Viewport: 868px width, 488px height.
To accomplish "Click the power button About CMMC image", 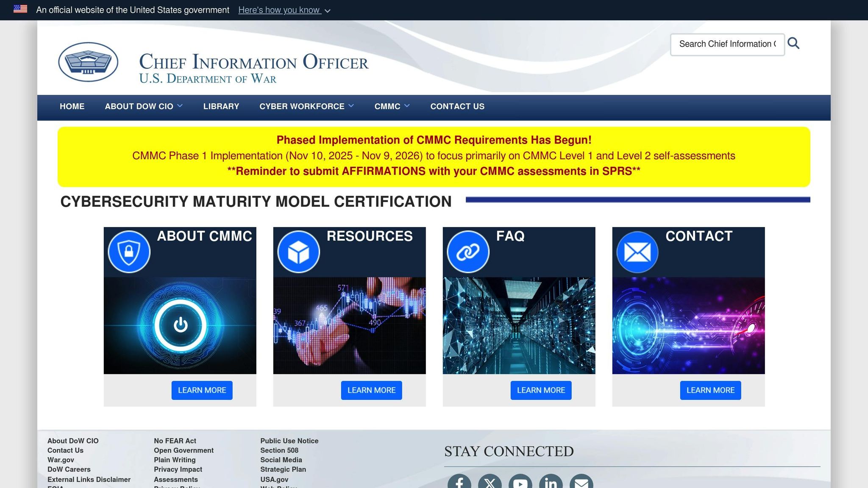I will (180, 325).
